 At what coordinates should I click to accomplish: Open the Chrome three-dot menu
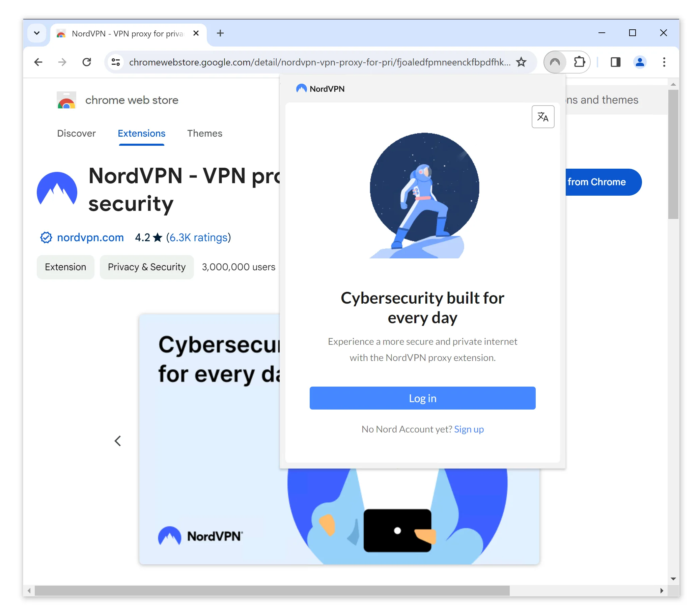[663, 62]
